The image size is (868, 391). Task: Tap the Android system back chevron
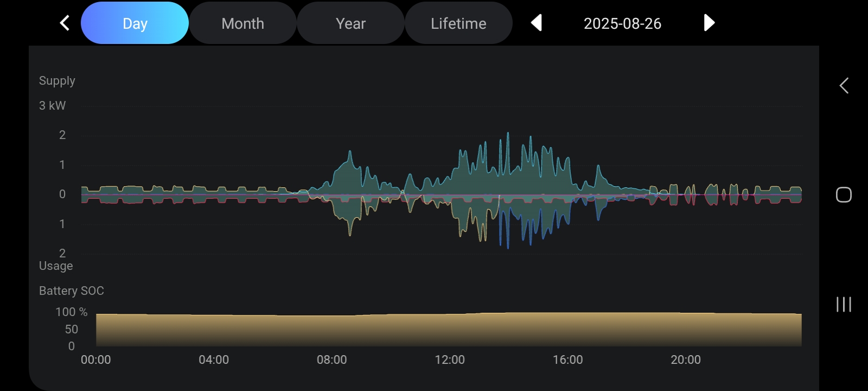pos(844,85)
